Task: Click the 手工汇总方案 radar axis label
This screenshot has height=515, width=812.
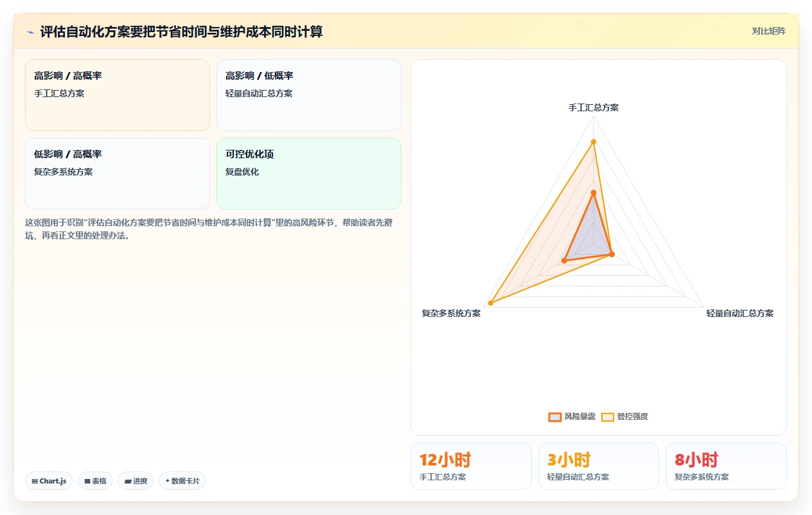Action: coord(594,107)
